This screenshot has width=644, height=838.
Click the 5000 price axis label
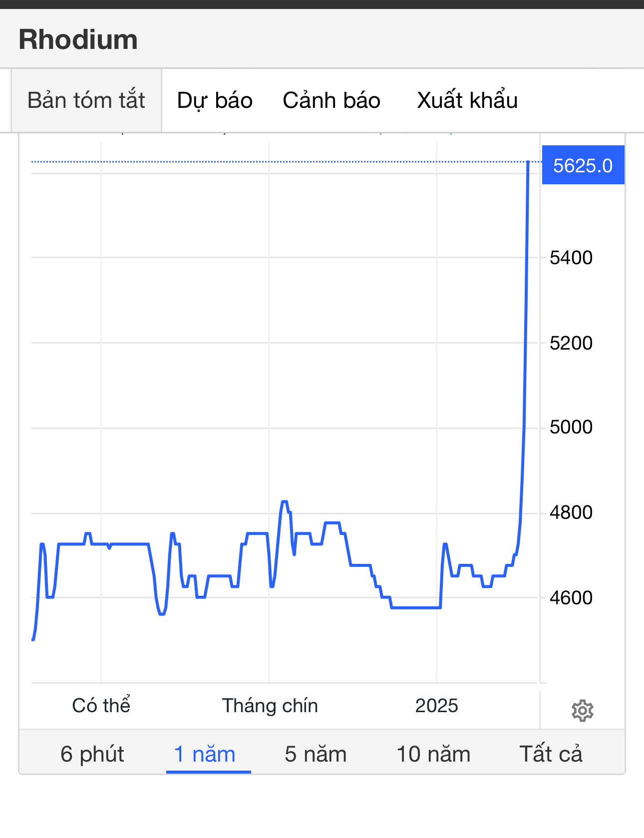(x=571, y=427)
